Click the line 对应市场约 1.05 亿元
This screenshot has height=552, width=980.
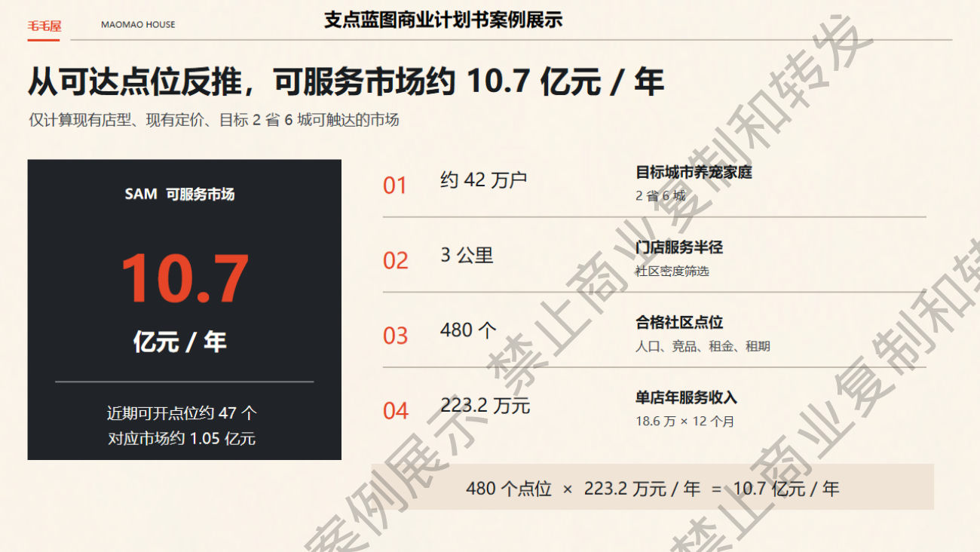[x=182, y=438]
